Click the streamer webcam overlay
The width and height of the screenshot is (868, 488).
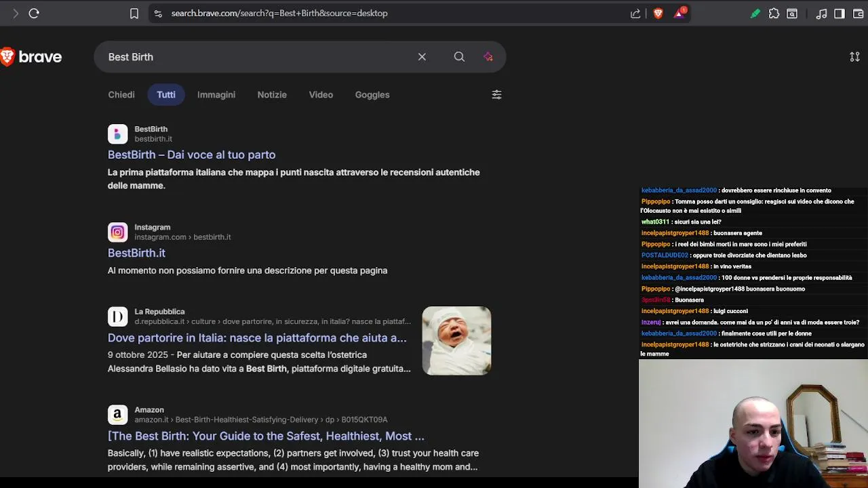click(753, 424)
